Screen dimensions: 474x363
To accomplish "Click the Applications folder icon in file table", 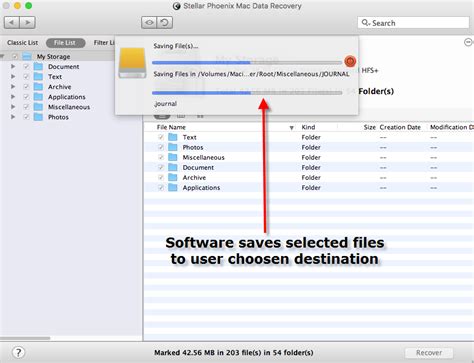I will click(x=173, y=187).
